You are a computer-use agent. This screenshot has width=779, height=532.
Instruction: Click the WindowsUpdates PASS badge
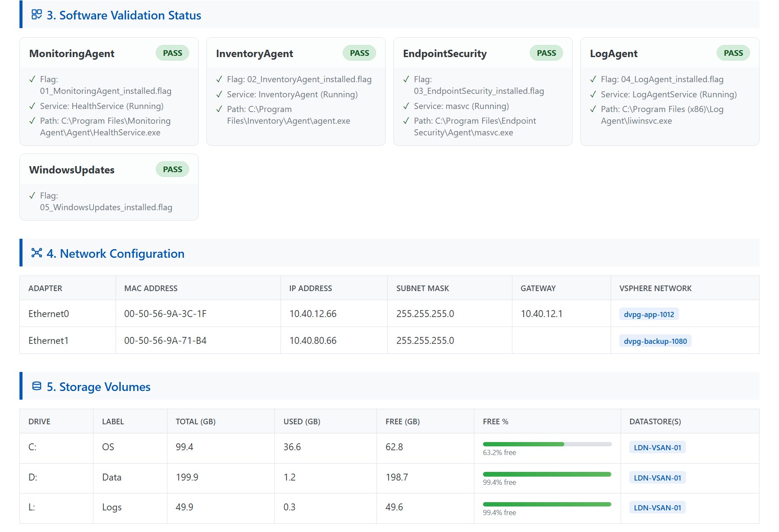(x=172, y=169)
